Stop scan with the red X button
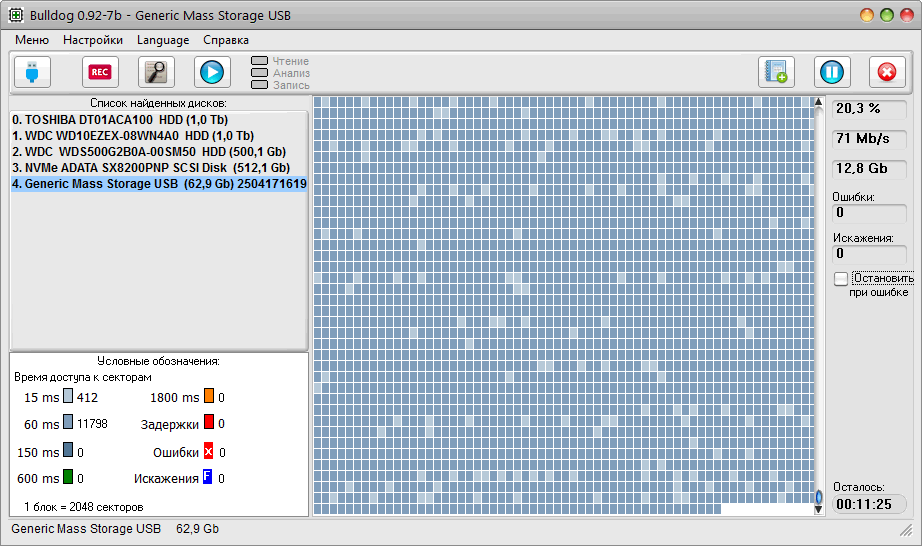 (887, 72)
